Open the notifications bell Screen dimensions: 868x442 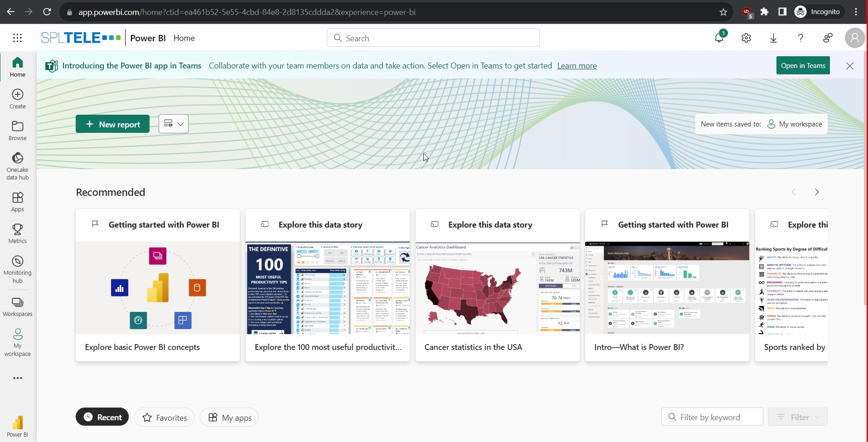719,38
